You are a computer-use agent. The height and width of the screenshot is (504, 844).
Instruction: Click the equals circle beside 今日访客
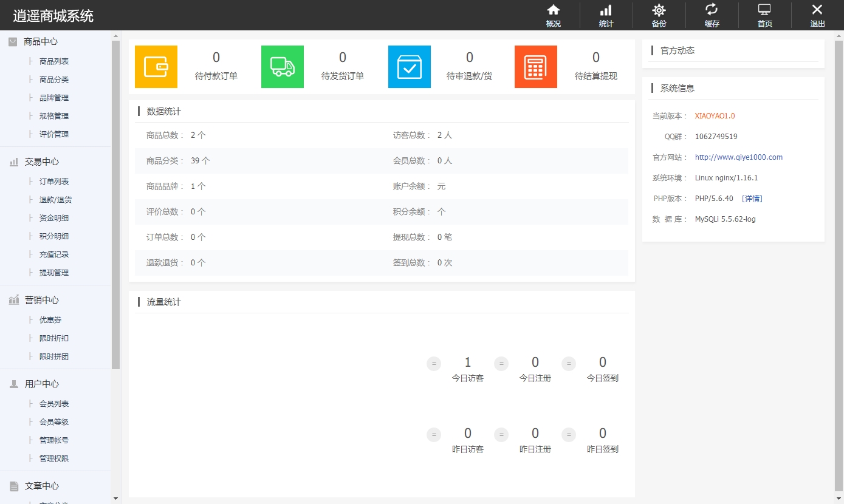[x=434, y=364]
